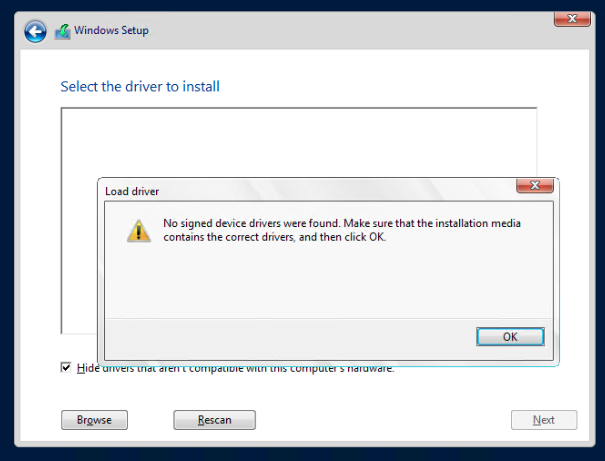
Task: Click the grey footer area left of OK
Action: click(280, 336)
